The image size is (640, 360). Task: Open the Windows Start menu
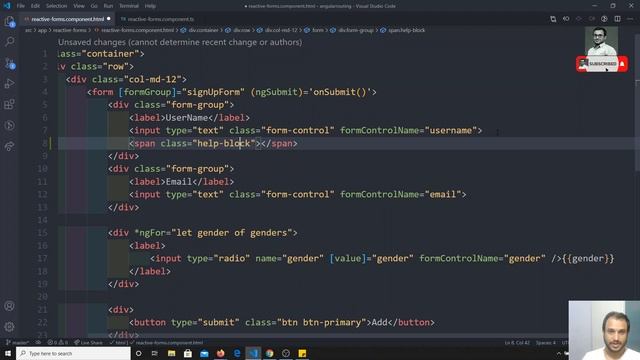click(8, 353)
